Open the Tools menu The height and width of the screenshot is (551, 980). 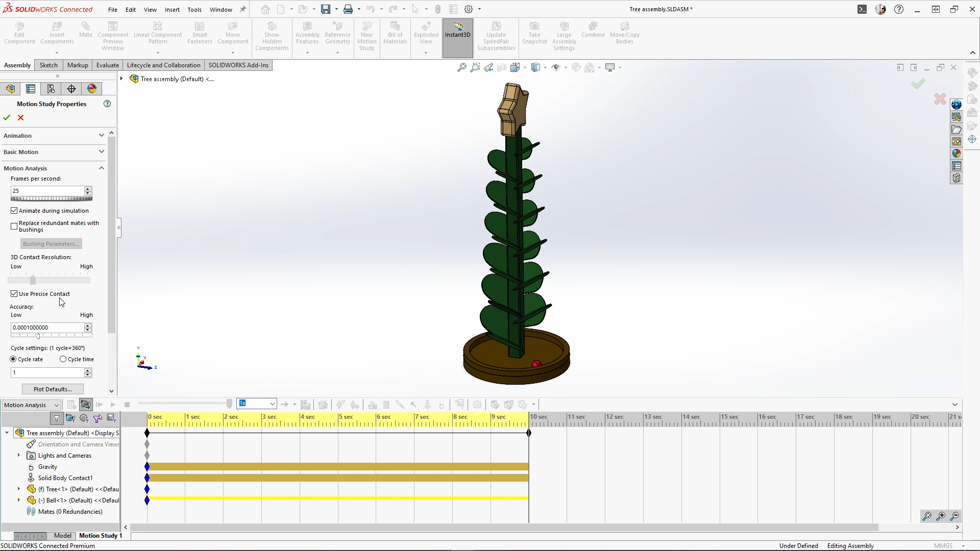(x=194, y=9)
